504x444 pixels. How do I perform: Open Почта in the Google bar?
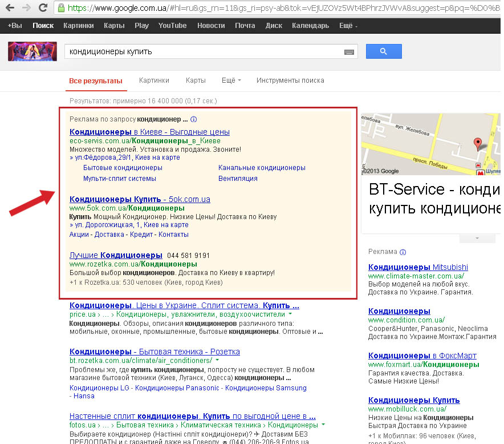coord(245,26)
